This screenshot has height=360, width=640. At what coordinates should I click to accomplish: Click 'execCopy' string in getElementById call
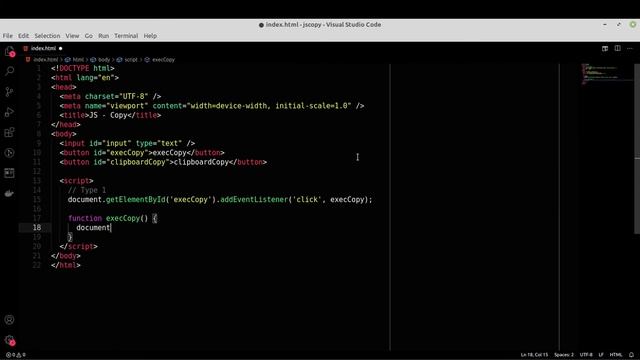(x=191, y=200)
